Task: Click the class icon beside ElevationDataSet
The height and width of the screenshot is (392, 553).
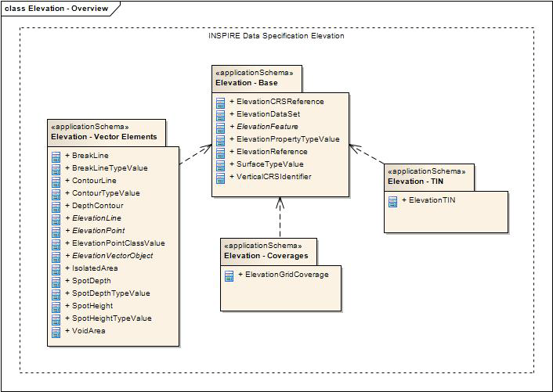Action: [220, 116]
